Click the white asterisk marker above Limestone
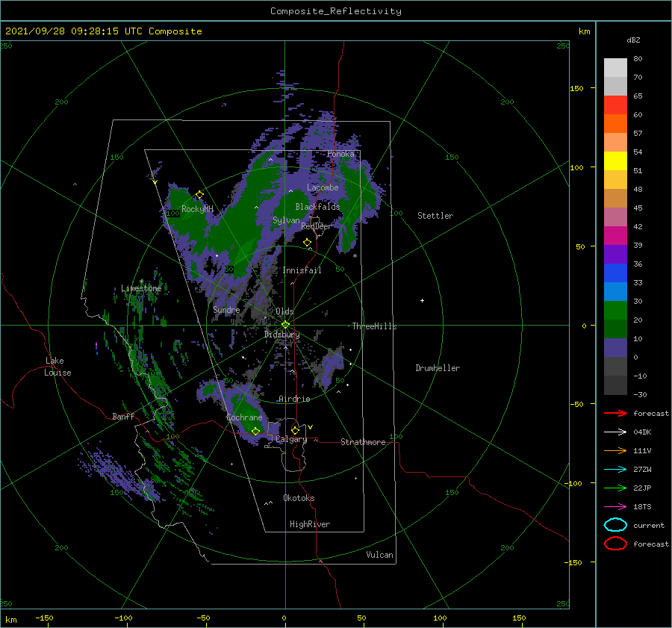Screen dimensions: 672x628 coord(141,282)
